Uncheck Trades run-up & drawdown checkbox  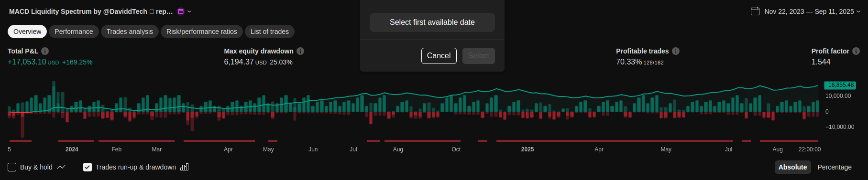coord(88,167)
